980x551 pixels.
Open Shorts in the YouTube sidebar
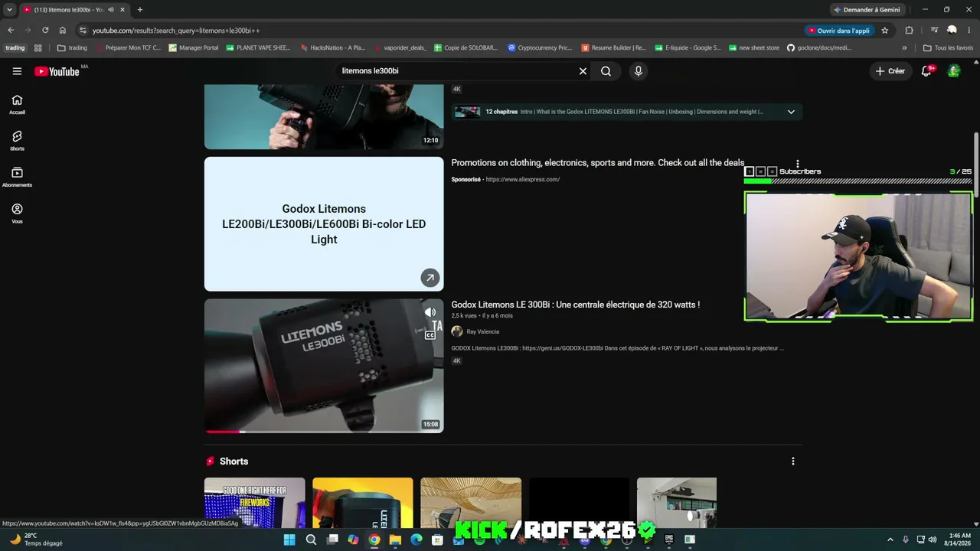tap(17, 141)
